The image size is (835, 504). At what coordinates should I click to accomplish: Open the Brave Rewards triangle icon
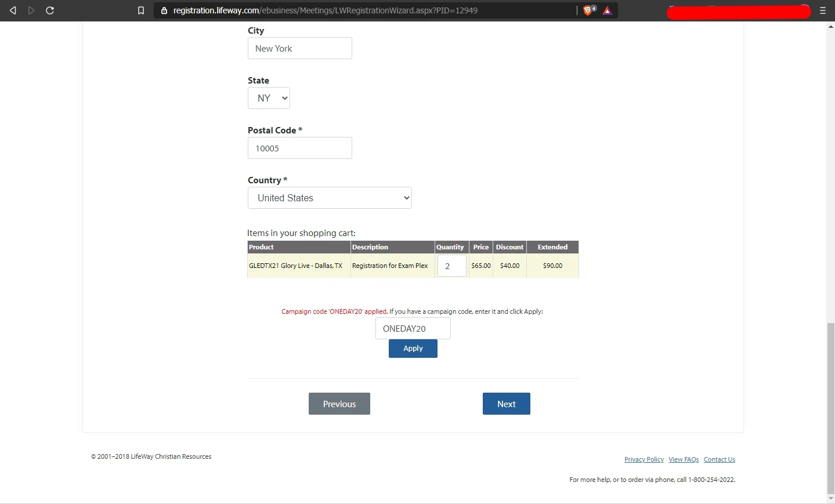(x=608, y=10)
